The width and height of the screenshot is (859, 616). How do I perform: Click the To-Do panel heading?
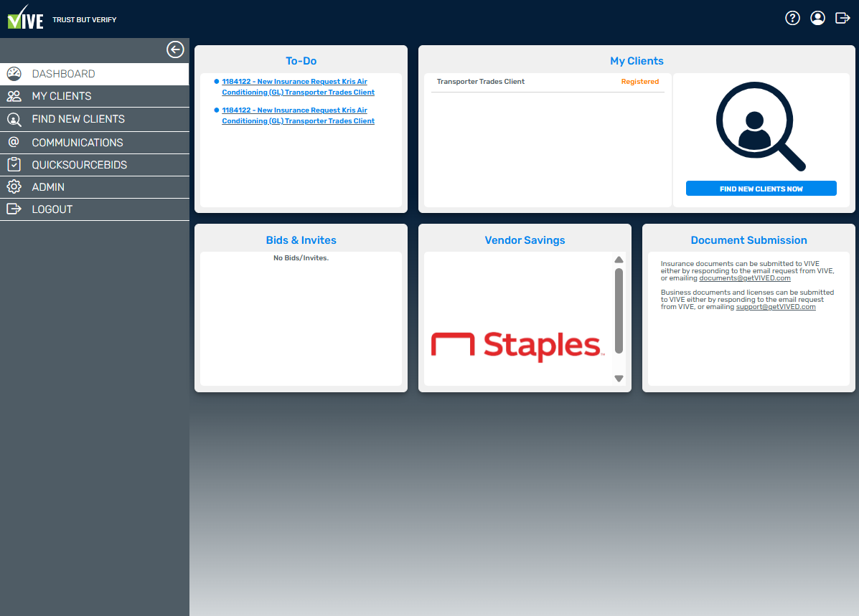[x=301, y=61]
